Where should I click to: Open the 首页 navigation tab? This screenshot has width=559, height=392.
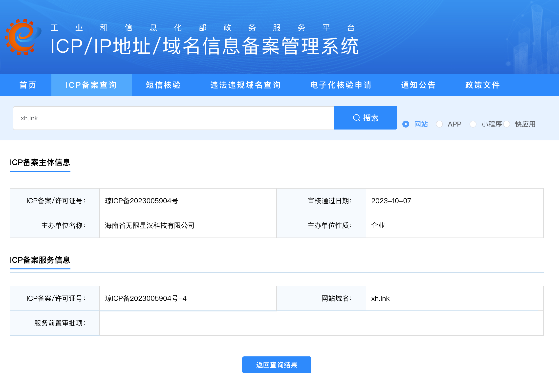click(x=28, y=85)
